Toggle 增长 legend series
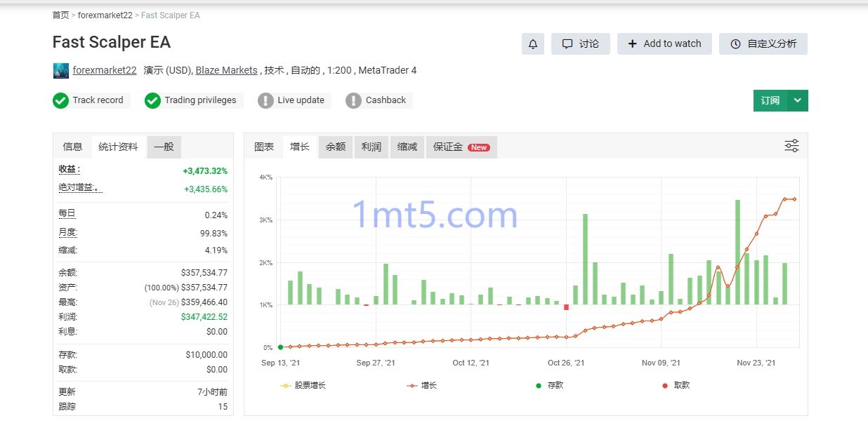Viewport: 868px width, 423px height. [x=421, y=385]
